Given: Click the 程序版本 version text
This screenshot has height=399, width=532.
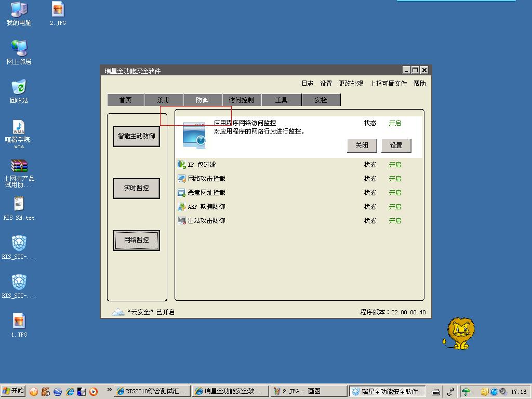Looking at the screenshot, I should point(393,312).
